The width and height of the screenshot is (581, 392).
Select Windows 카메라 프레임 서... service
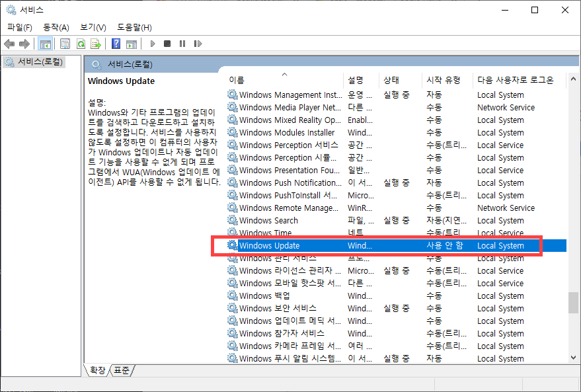click(397, 346)
